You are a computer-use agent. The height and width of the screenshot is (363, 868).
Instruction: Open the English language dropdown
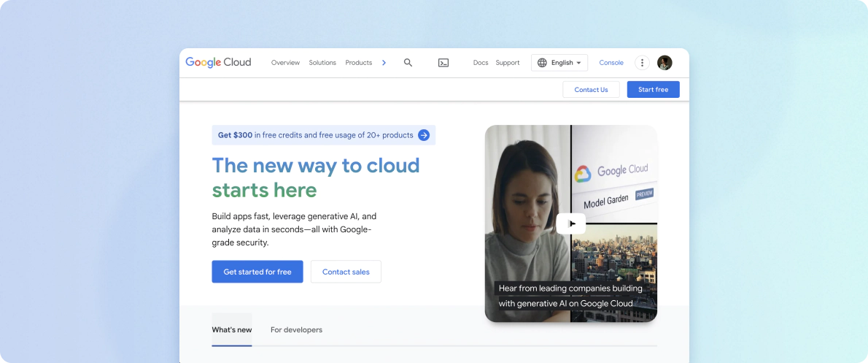(x=559, y=63)
